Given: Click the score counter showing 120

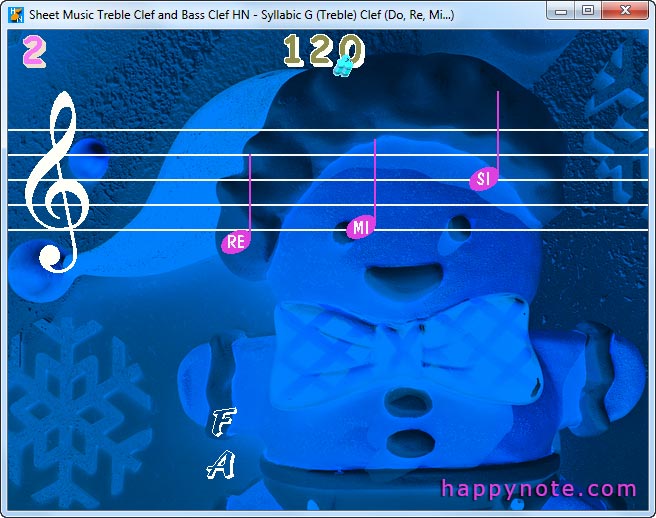Looking at the screenshot, I should pos(325,51).
